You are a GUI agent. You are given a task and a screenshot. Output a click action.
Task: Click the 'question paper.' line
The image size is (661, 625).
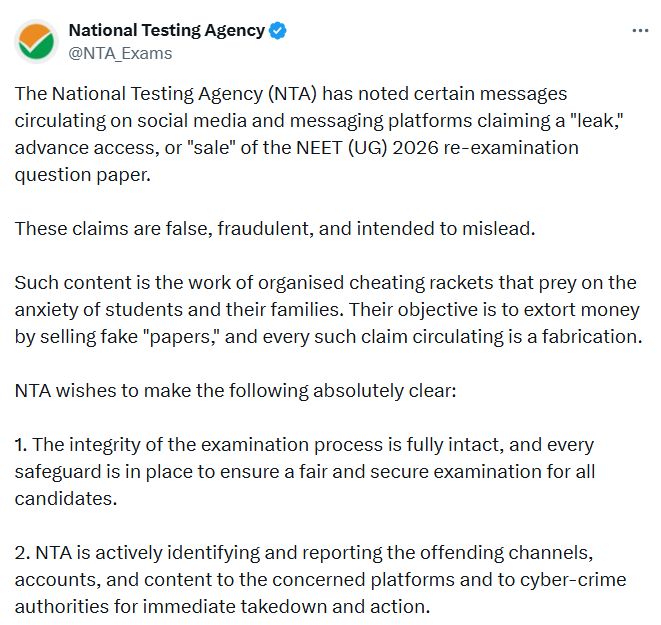(x=83, y=175)
